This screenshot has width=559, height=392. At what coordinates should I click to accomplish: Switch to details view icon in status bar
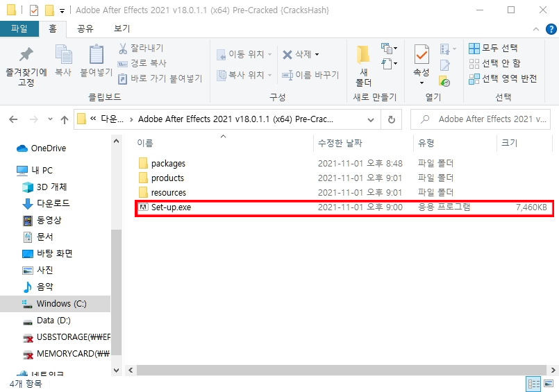click(x=533, y=384)
